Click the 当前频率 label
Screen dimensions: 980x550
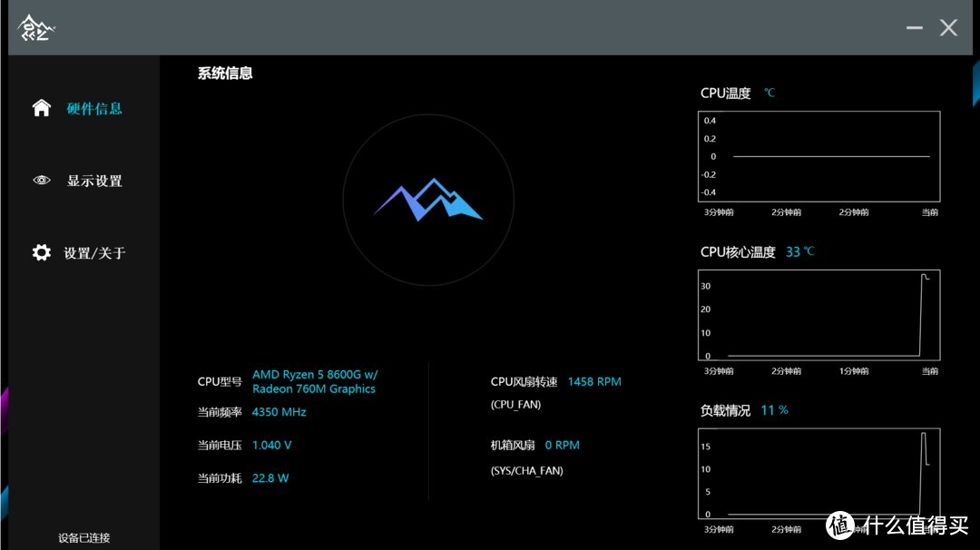[x=220, y=412]
